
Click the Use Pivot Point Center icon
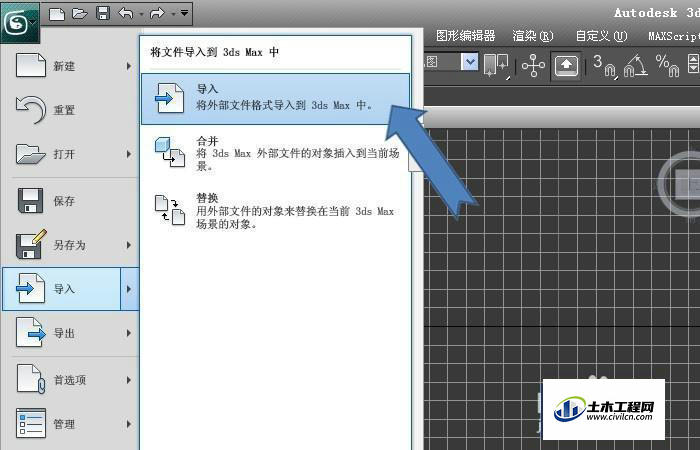[496, 66]
